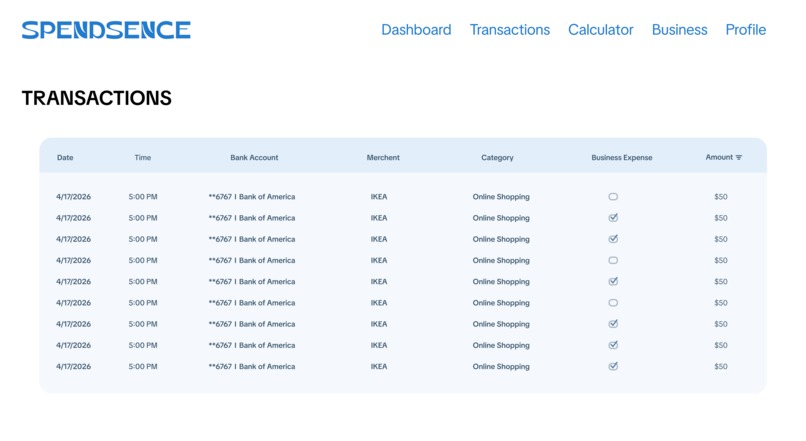Check Business Expense box in sixth row
Screen dimensions: 806x441
click(613, 303)
